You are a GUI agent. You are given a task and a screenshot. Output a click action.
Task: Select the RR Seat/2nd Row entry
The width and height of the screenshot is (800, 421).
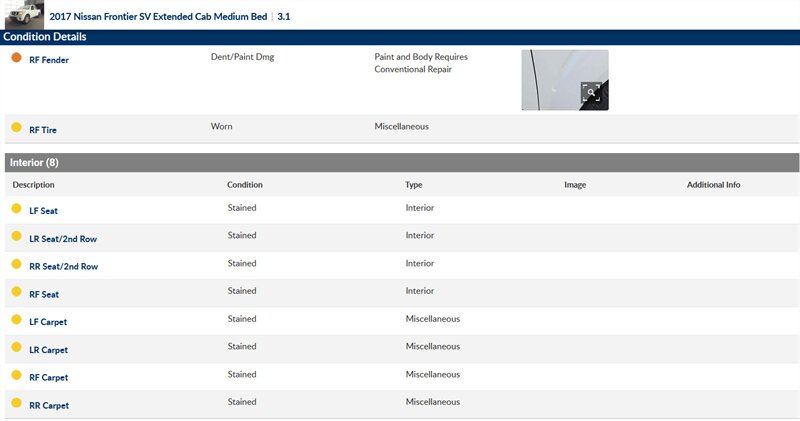63,267
